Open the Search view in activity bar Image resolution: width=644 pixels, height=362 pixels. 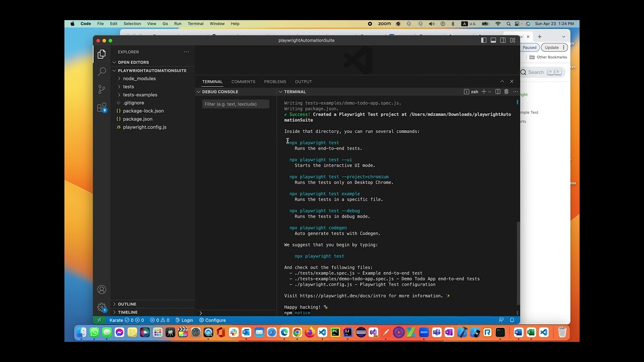[x=102, y=72]
